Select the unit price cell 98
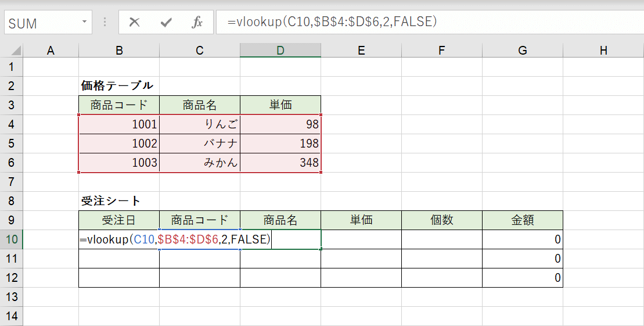This screenshot has height=326, width=644. (280, 124)
